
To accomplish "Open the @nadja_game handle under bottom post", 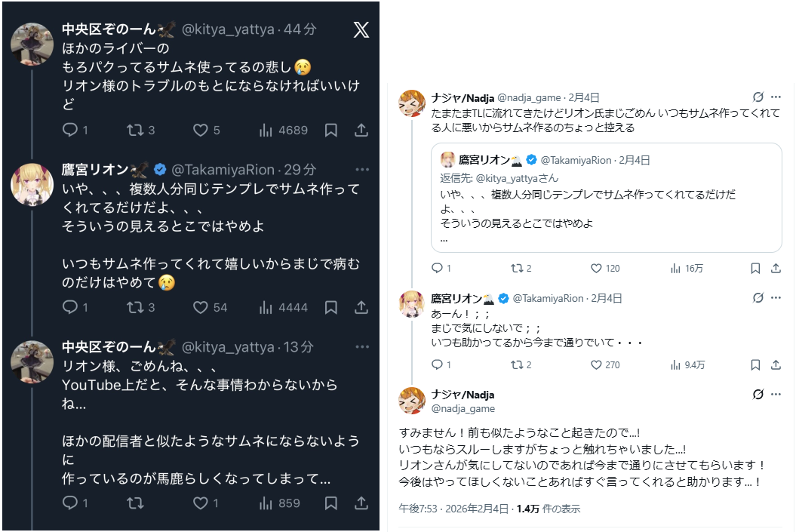I will pyautogui.click(x=462, y=408).
